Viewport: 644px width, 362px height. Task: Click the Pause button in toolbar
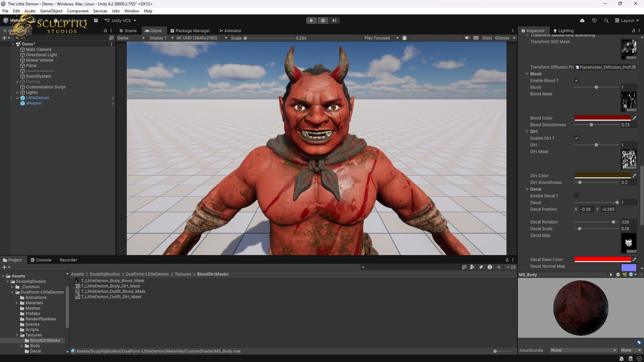pos(323,20)
